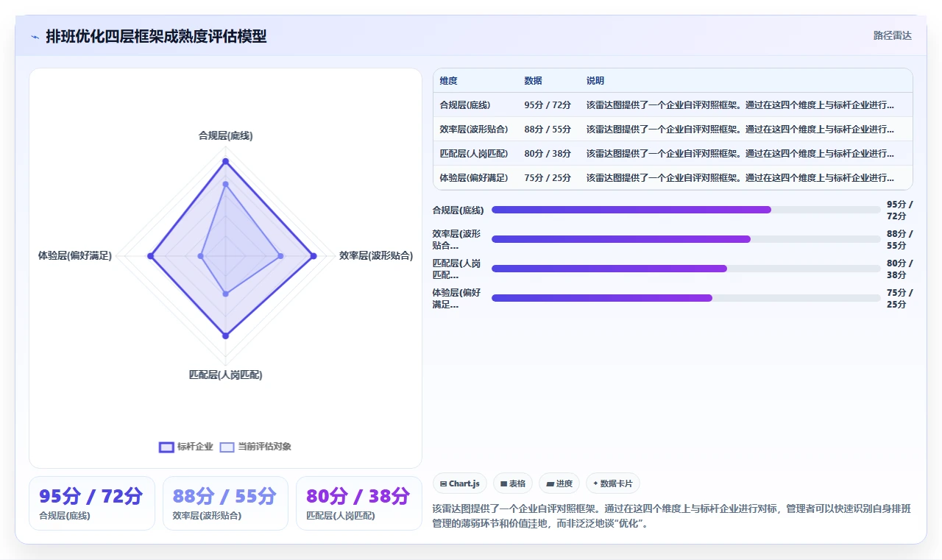
Task: Select the 匹配层(人岗匹配) table row cell
Action: tap(474, 154)
